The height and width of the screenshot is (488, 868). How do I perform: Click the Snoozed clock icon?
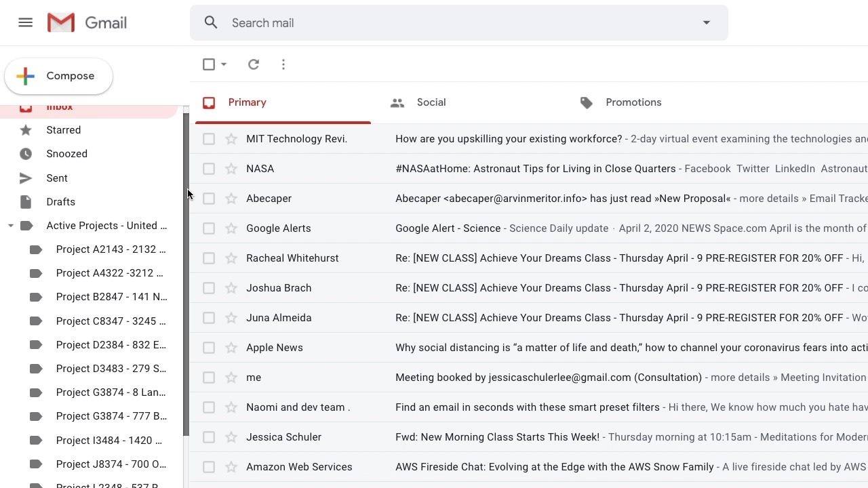tap(26, 154)
